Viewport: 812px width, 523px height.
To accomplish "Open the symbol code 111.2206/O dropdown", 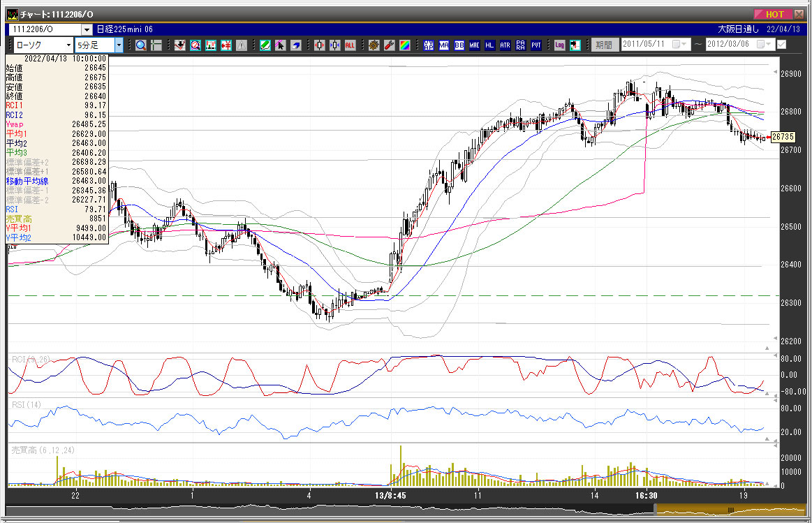I will pyautogui.click(x=87, y=30).
